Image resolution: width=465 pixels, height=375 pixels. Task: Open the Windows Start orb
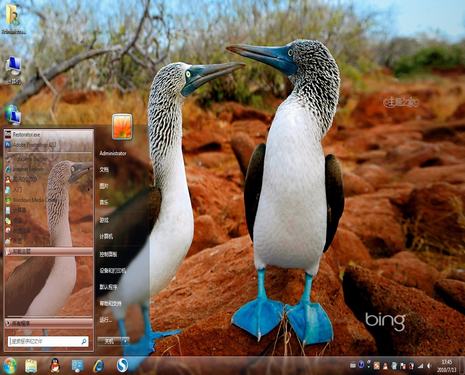9,366
